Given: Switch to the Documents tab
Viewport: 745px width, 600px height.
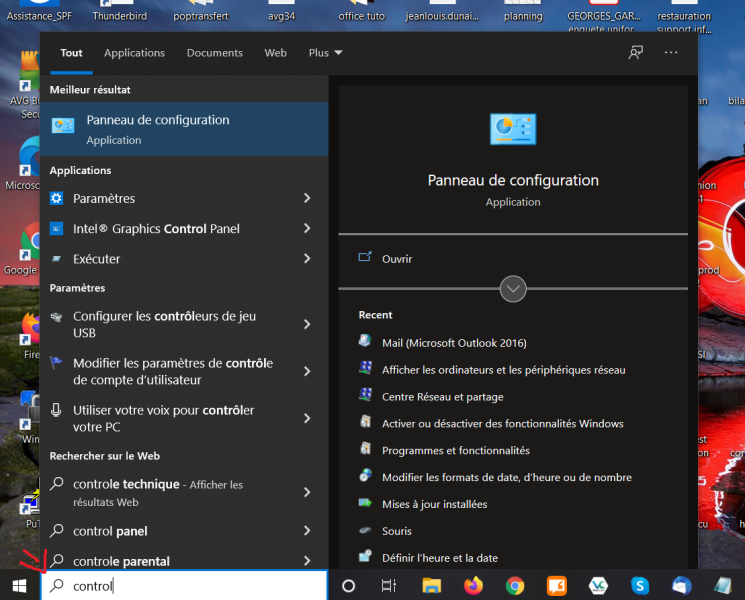Looking at the screenshot, I should pyautogui.click(x=215, y=53).
